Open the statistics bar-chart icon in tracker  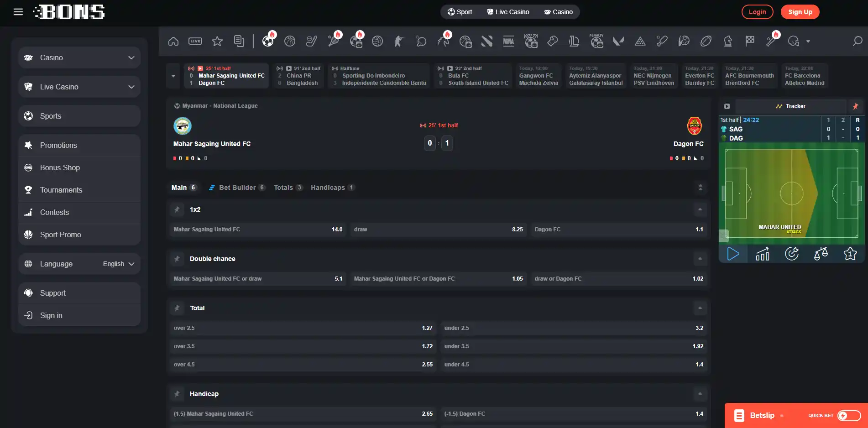(763, 254)
